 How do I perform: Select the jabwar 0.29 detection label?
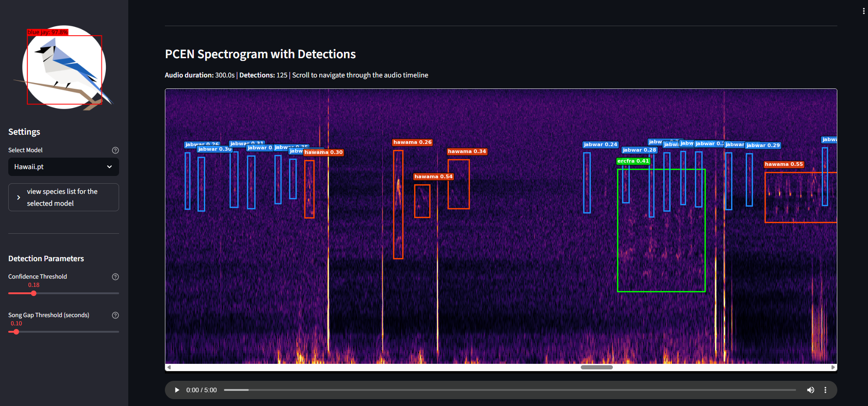pyautogui.click(x=763, y=145)
